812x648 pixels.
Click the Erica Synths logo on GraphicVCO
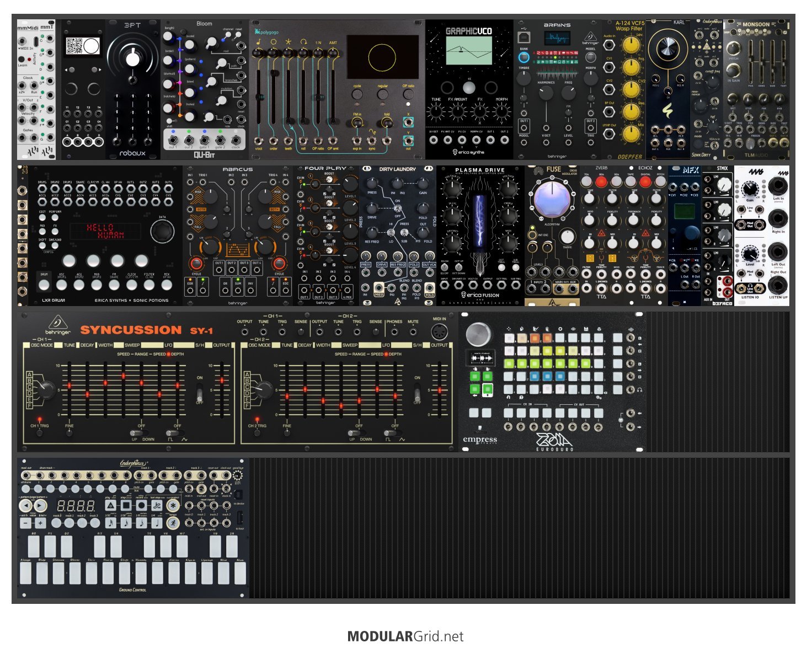coord(468,152)
